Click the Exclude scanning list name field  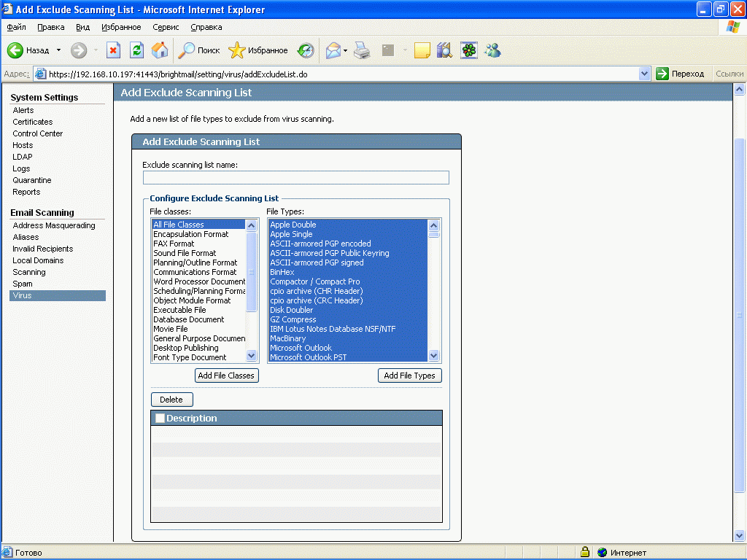point(296,178)
